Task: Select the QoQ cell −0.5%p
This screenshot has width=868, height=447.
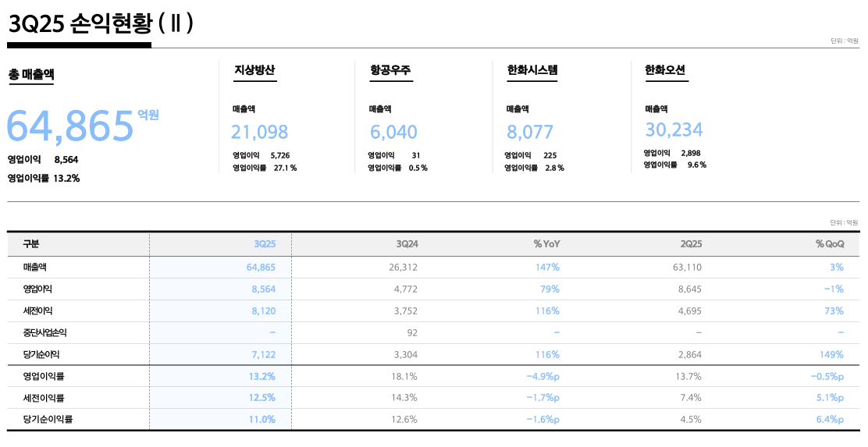Action: click(827, 376)
